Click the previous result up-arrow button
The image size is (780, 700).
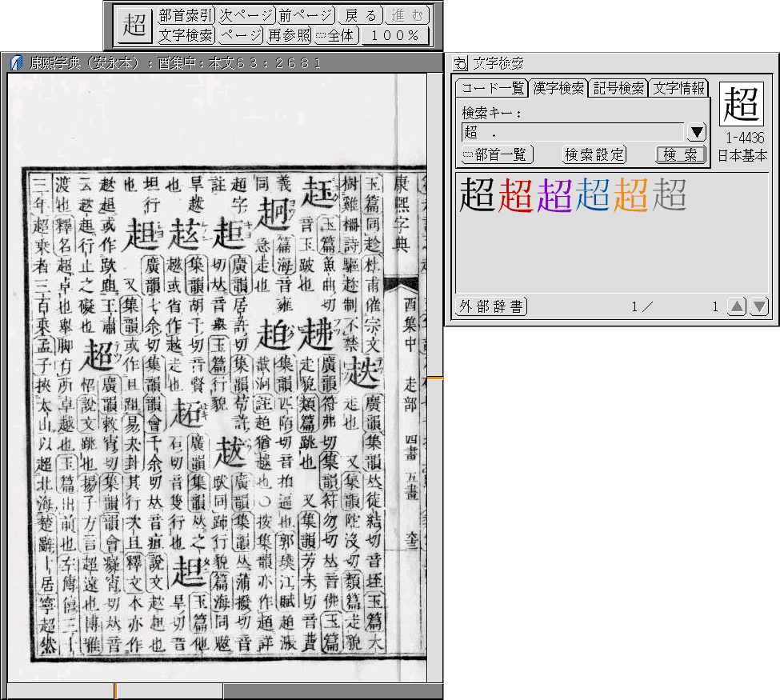point(737,306)
